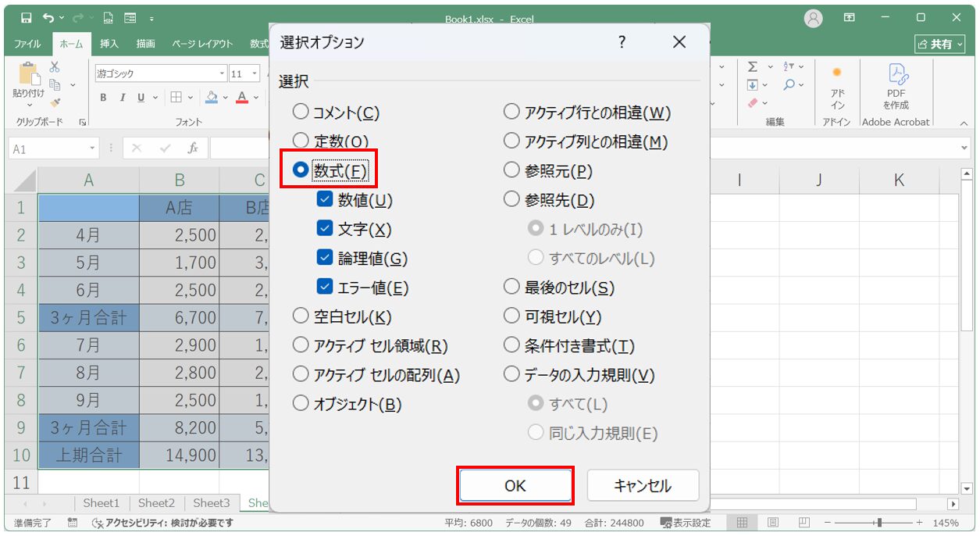
Task: Uncheck the 数値(U) checkbox
Action: click(x=325, y=200)
